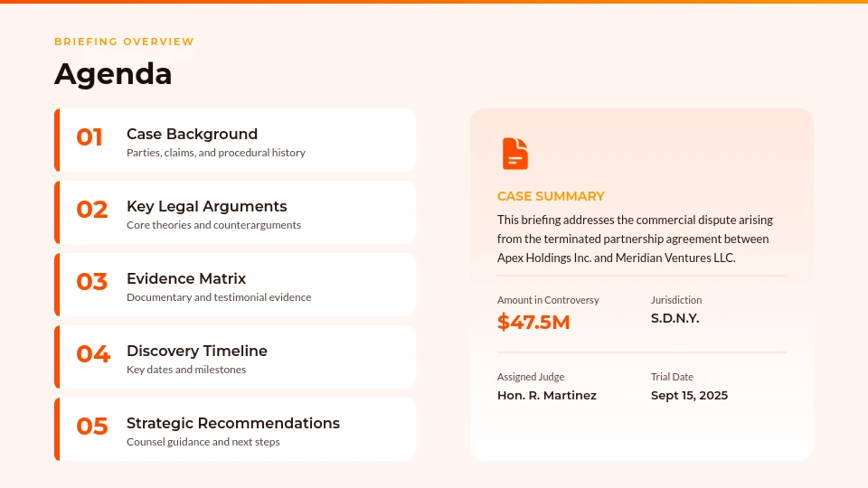Click the case summary description paragraph
The width and height of the screenshot is (868, 488).
point(635,239)
